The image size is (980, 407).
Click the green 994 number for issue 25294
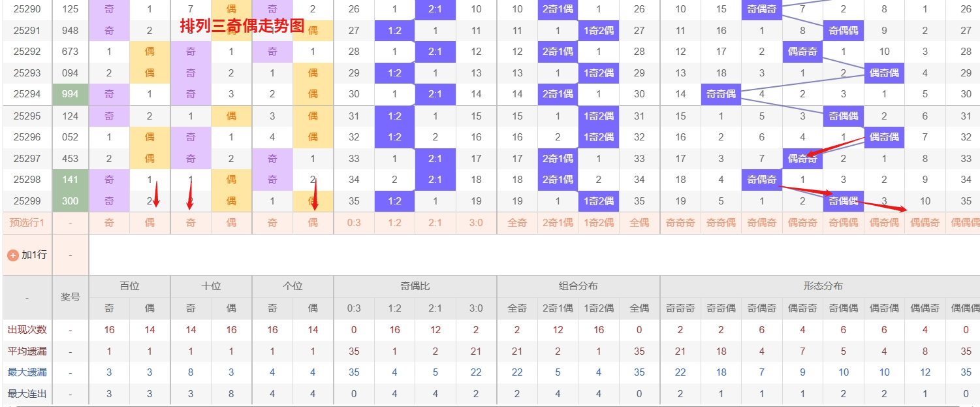(x=70, y=94)
